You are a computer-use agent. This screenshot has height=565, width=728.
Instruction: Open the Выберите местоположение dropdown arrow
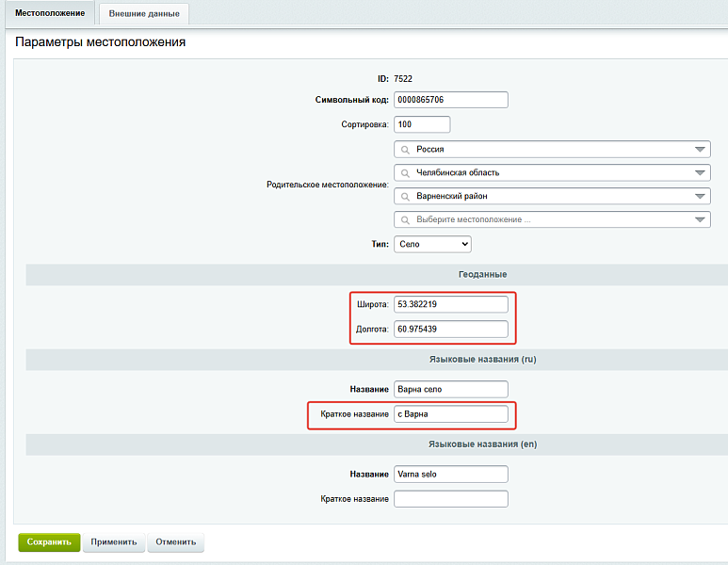point(699,219)
